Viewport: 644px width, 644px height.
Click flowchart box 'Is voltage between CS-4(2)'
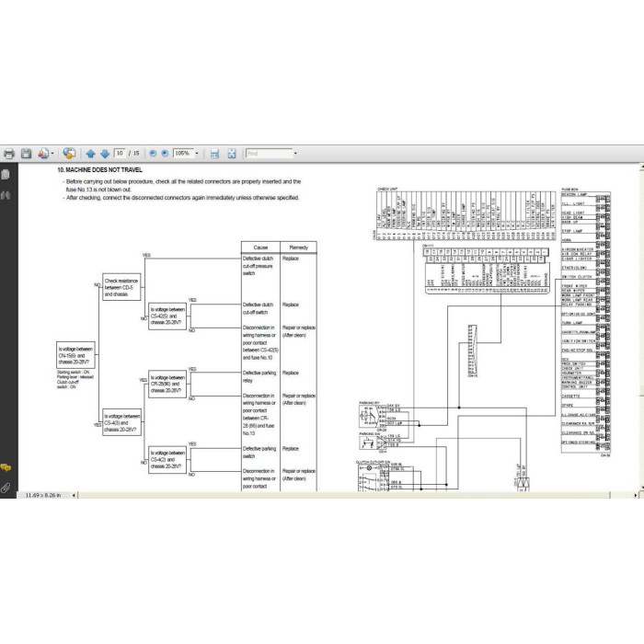pyautogui.click(x=167, y=460)
